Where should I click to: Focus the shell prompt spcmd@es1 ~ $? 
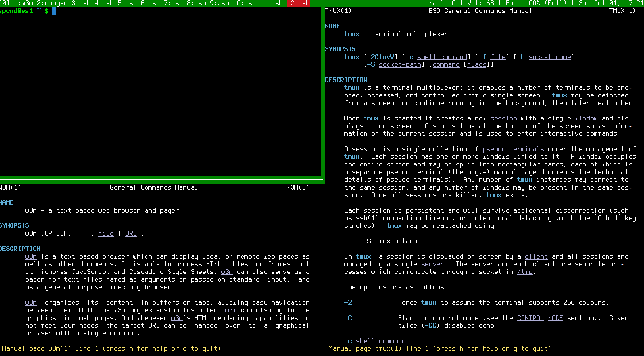(24, 11)
